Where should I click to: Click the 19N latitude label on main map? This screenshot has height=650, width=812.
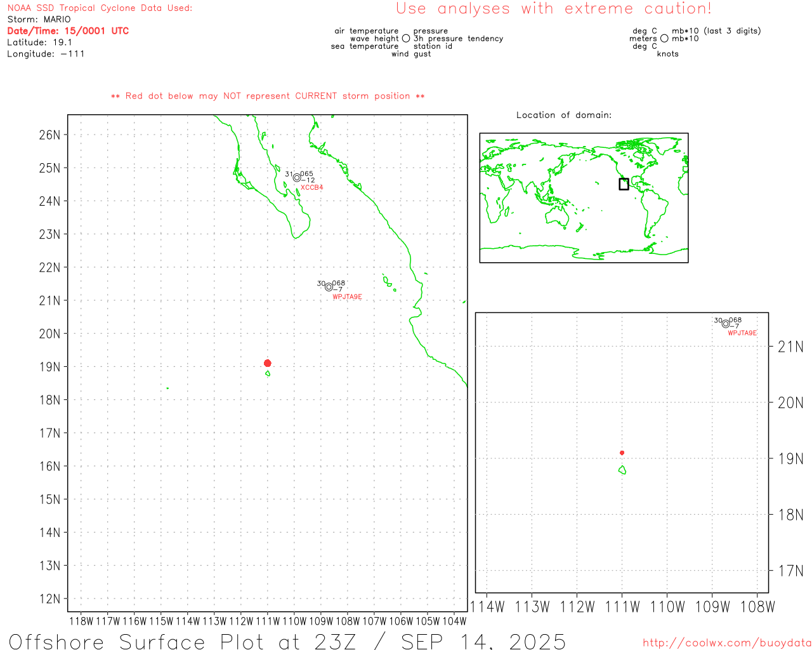(x=49, y=367)
